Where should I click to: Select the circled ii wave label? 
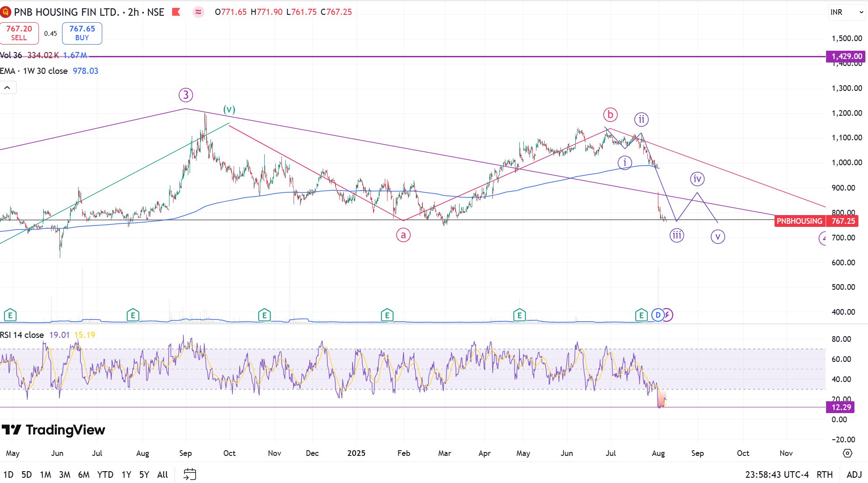click(x=641, y=119)
